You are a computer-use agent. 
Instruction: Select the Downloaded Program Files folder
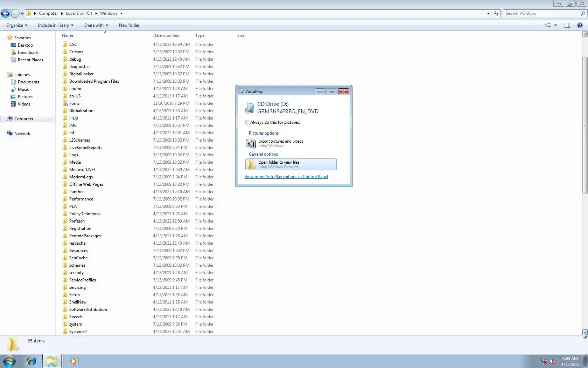pos(94,81)
